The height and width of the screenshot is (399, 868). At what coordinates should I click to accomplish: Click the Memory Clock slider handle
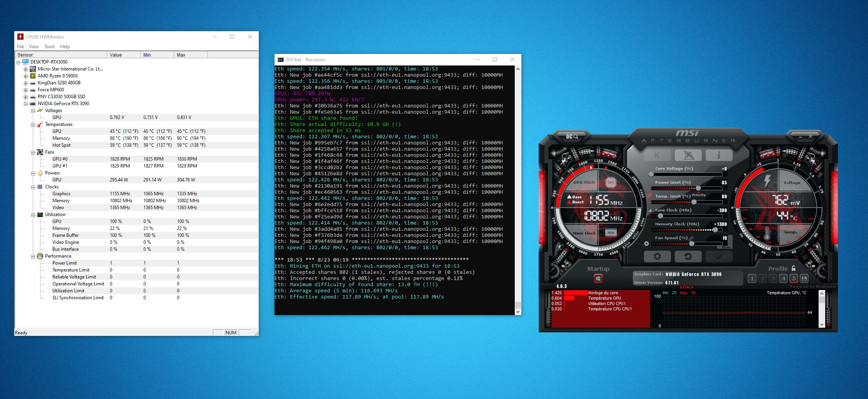tap(715, 230)
